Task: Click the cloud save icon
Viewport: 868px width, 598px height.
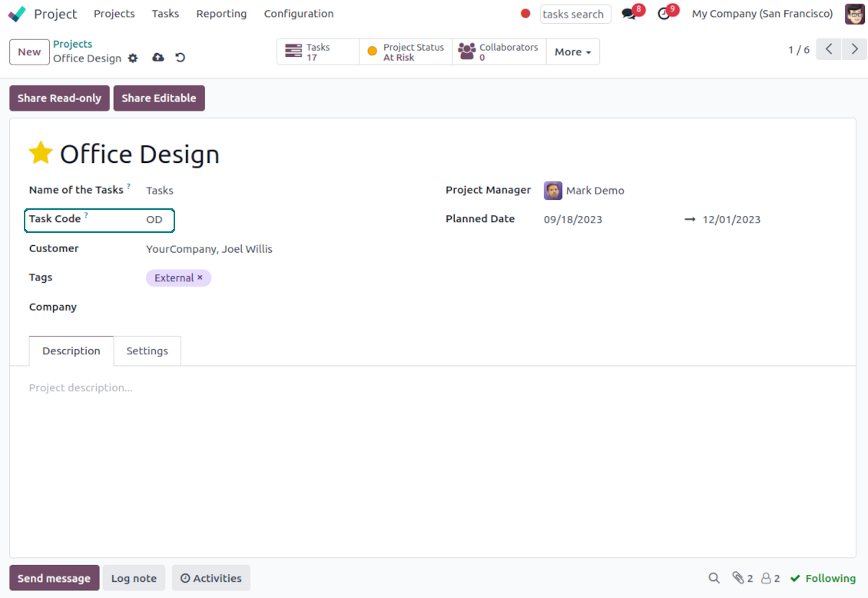Action: [x=158, y=58]
